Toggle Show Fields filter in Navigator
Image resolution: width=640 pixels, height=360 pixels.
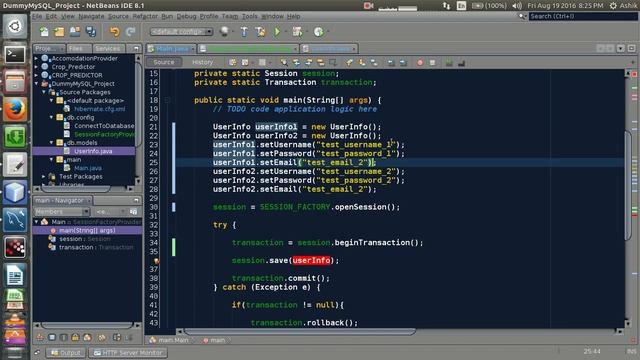pyautogui.click(x=52, y=337)
